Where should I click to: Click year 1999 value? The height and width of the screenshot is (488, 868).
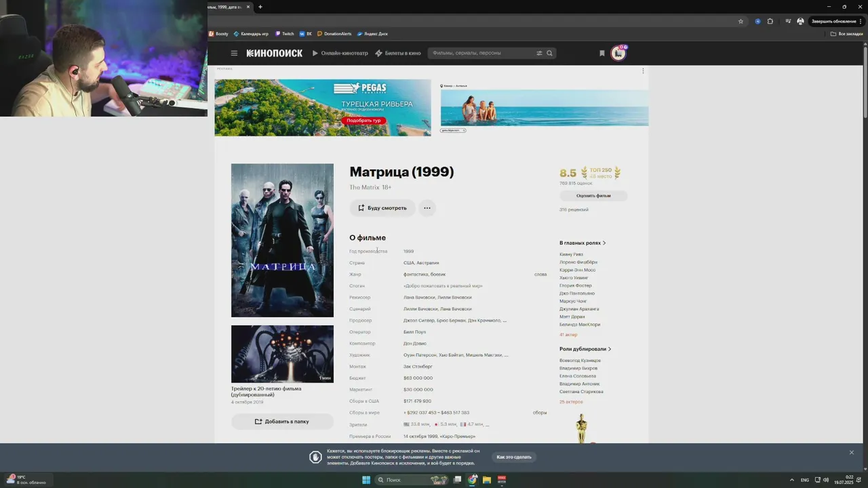(408, 251)
